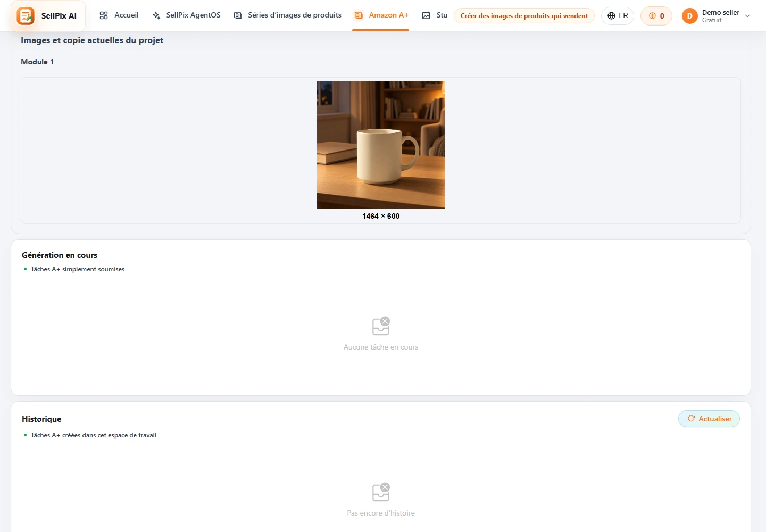Go to Séries d'images de produits
The image size is (766, 532).
288,15
